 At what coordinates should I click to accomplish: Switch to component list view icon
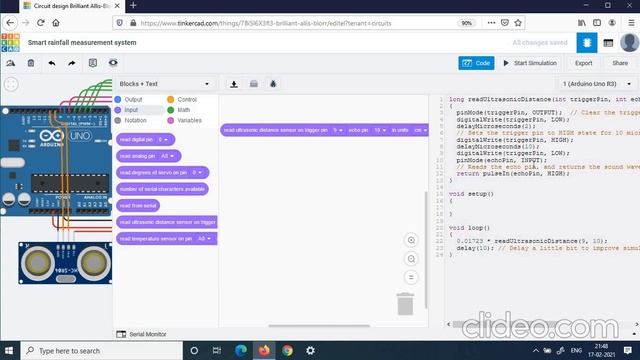click(608, 43)
